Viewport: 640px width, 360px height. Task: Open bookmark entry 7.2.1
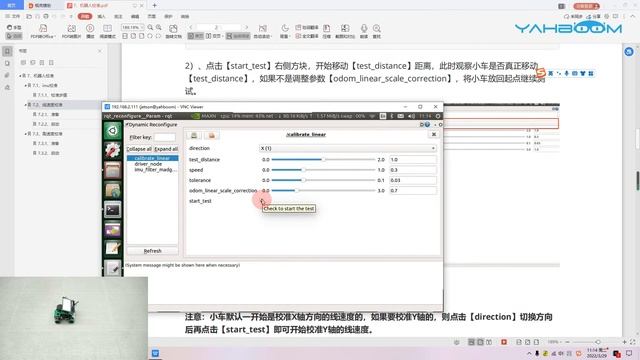(x=46, y=115)
